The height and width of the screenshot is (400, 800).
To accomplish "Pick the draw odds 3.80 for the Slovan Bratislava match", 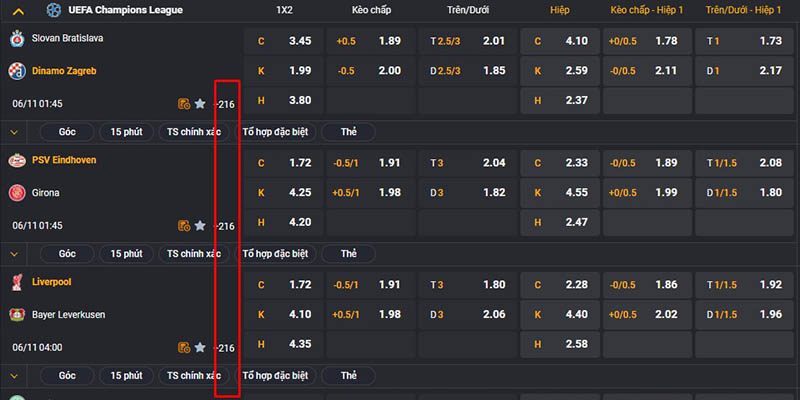I will [284, 100].
